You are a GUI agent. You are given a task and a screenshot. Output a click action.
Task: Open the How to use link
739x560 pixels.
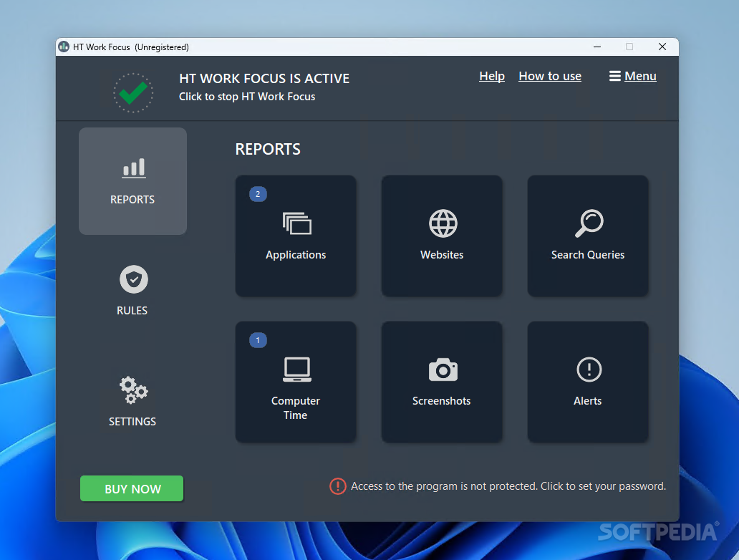pos(550,77)
